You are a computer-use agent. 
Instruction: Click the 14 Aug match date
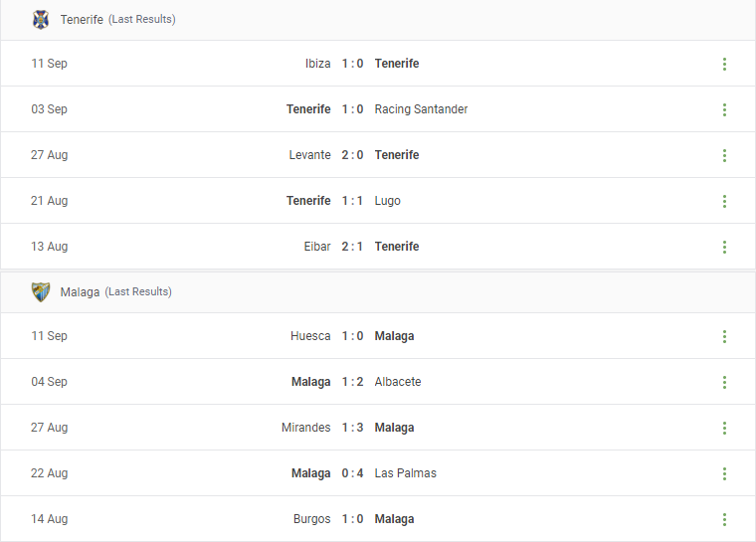(x=49, y=519)
